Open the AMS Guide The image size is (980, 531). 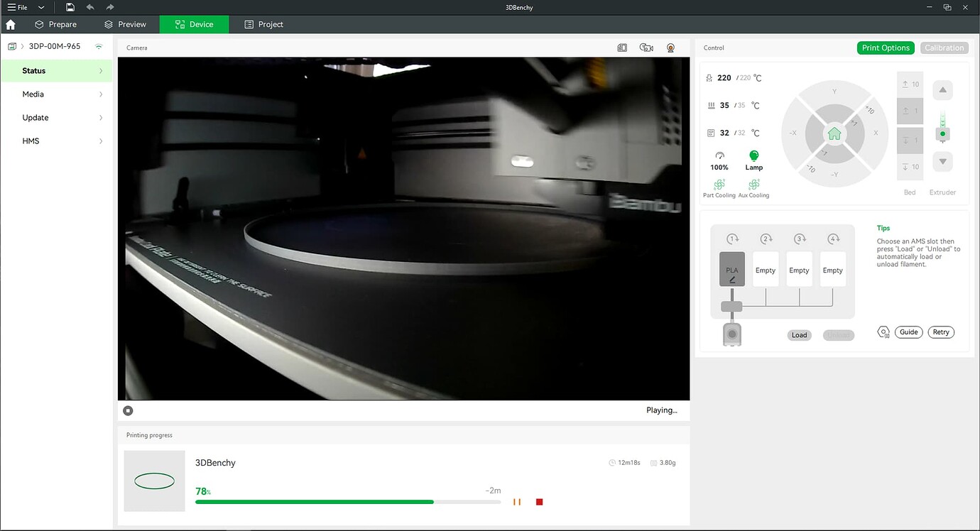click(908, 332)
